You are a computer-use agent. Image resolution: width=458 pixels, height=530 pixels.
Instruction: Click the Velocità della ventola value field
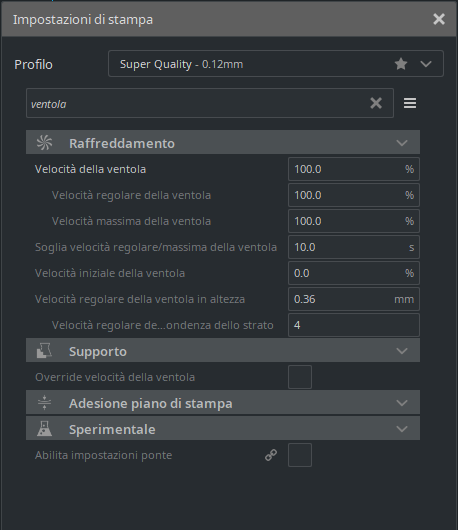[354, 169]
